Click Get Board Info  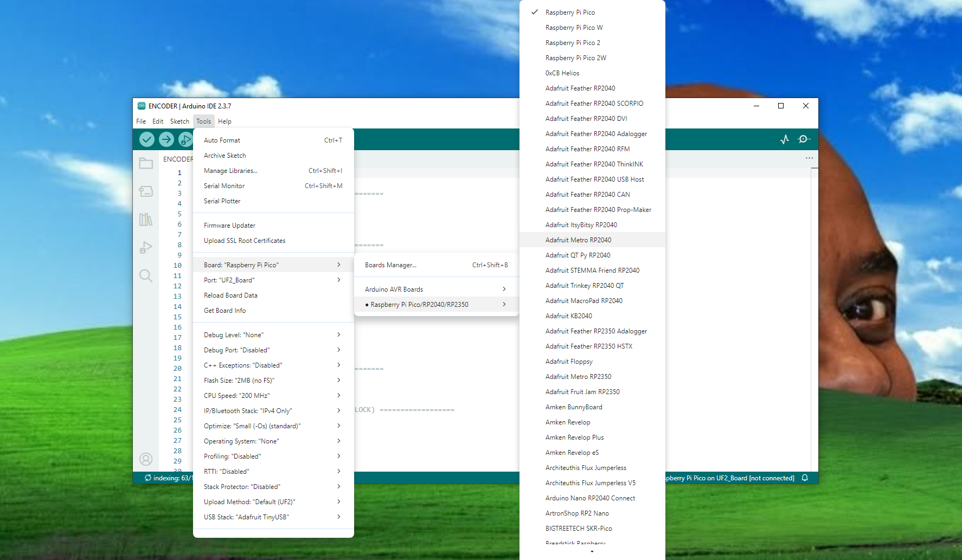coord(273,311)
